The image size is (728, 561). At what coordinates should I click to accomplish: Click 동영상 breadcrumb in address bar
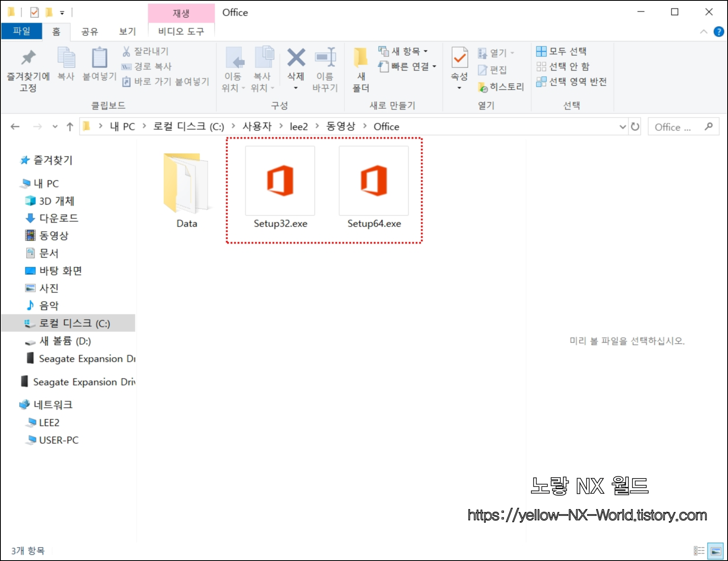(341, 127)
